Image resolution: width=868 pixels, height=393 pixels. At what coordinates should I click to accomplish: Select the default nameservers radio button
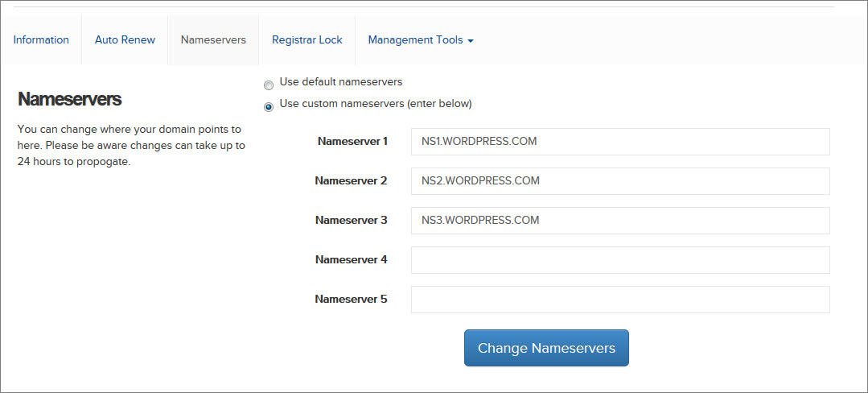(269, 85)
